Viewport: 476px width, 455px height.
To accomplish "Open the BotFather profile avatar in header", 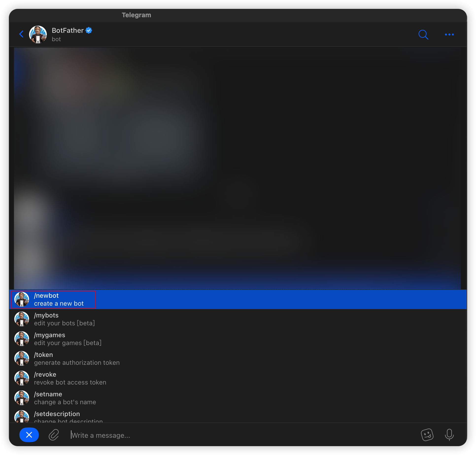I will 38,35.
